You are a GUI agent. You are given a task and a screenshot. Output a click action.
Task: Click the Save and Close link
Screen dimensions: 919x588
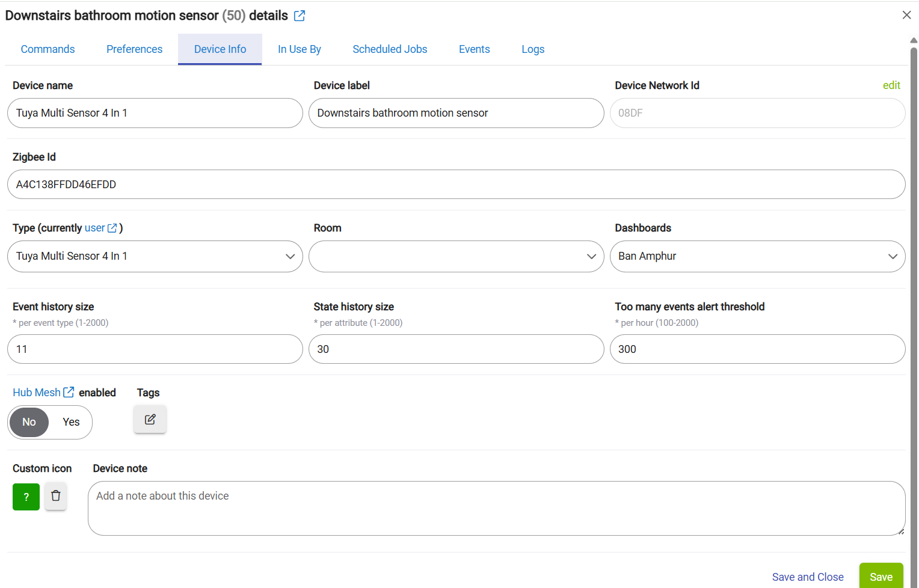pyautogui.click(x=807, y=577)
